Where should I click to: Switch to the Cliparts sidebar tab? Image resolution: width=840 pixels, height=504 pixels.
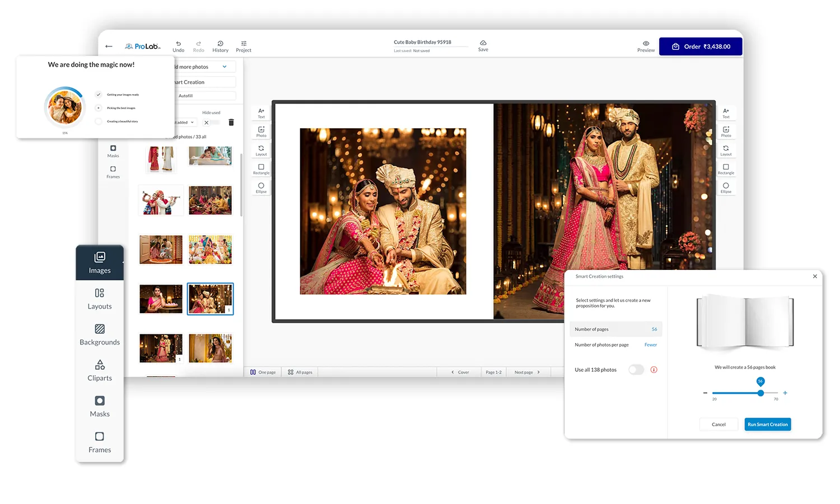100,370
